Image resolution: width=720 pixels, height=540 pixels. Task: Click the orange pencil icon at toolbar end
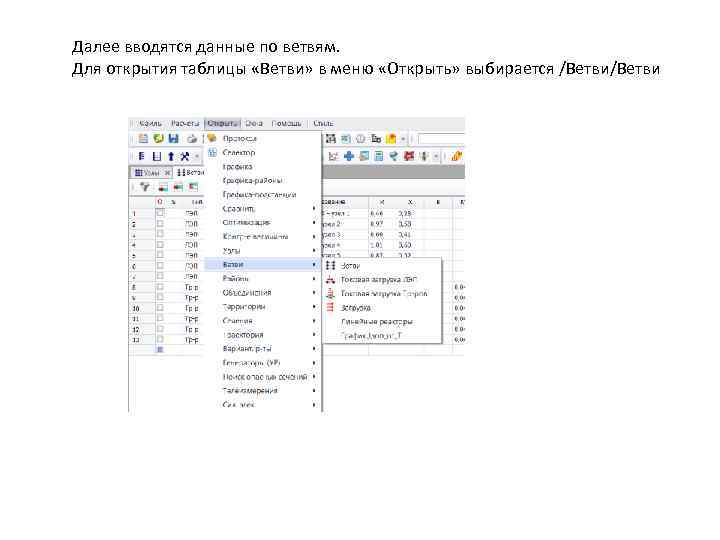tap(456, 156)
